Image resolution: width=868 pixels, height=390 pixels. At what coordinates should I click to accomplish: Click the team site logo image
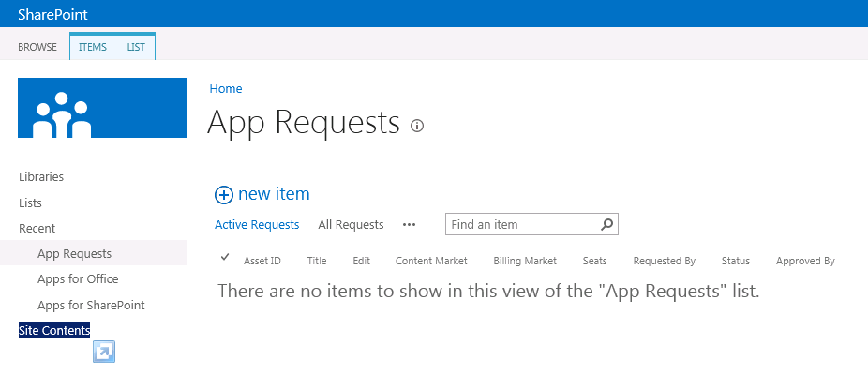(x=102, y=108)
